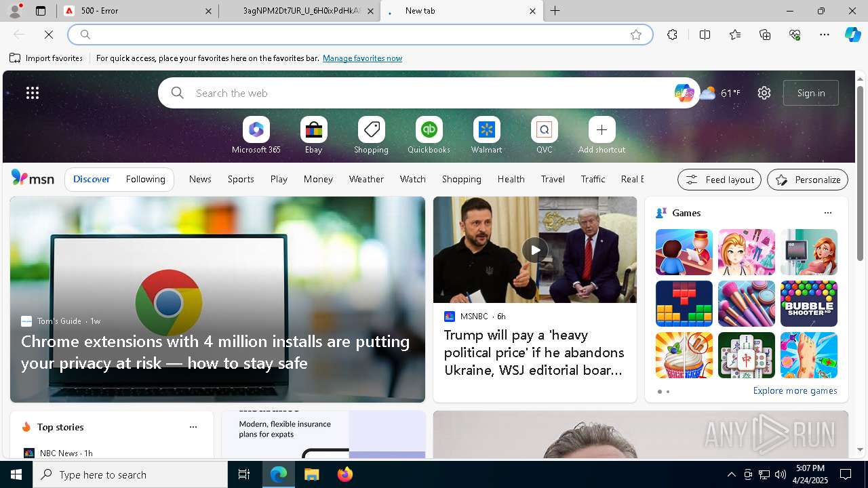Click the Sign in button

(811, 93)
